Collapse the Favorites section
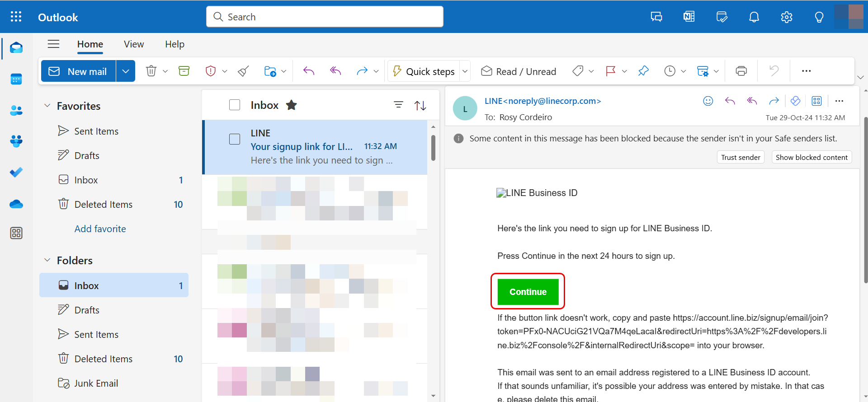868x402 pixels. (x=47, y=106)
